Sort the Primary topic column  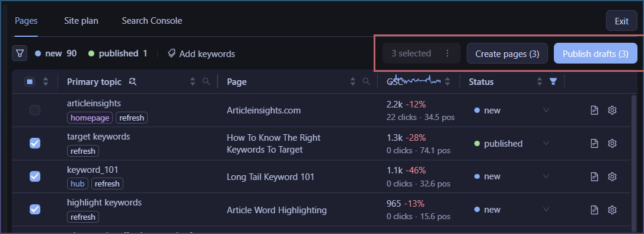click(x=193, y=82)
